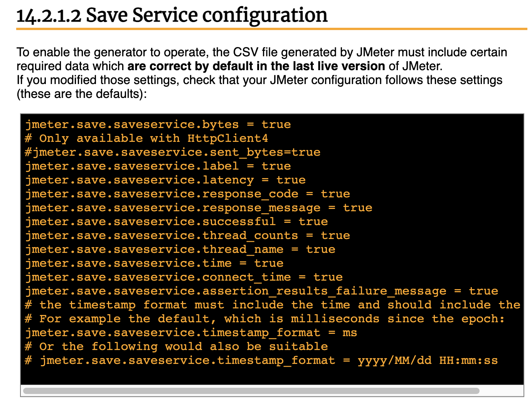
Task: Click line "jmeter.save.saveservice.label = true"
Action: coord(158,166)
